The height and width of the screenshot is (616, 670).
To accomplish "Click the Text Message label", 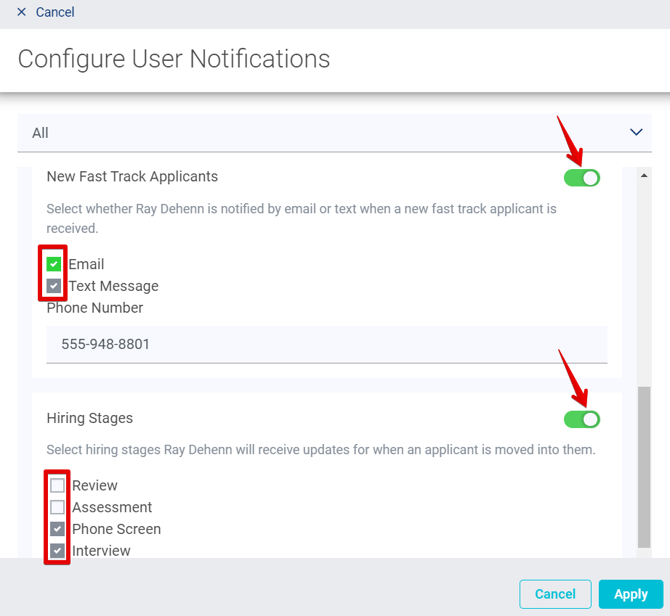I will tap(113, 286).
